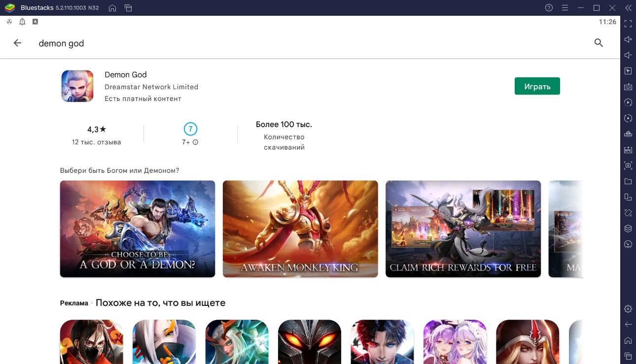Open the 4,3 star rating reviews
Image resolution: width=636 pixels, height=364 pixels.
pos(97,130)
